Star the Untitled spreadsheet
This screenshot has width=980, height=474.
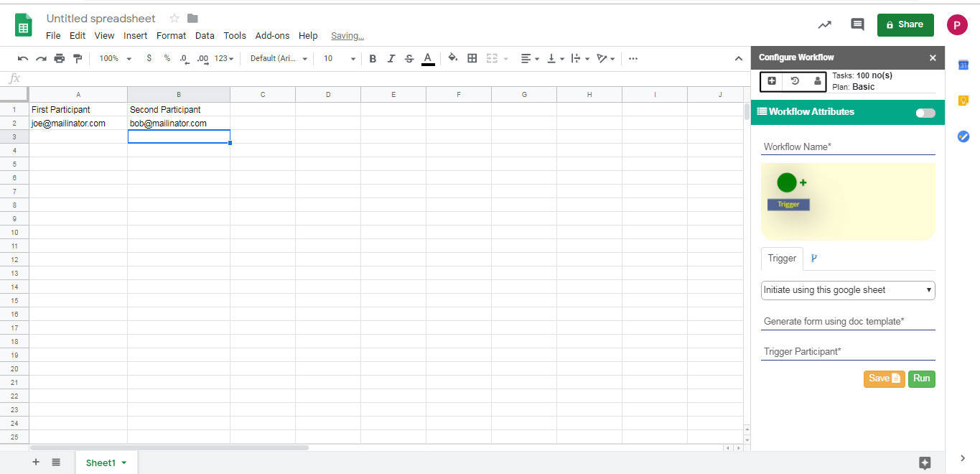tap(174, 19)
